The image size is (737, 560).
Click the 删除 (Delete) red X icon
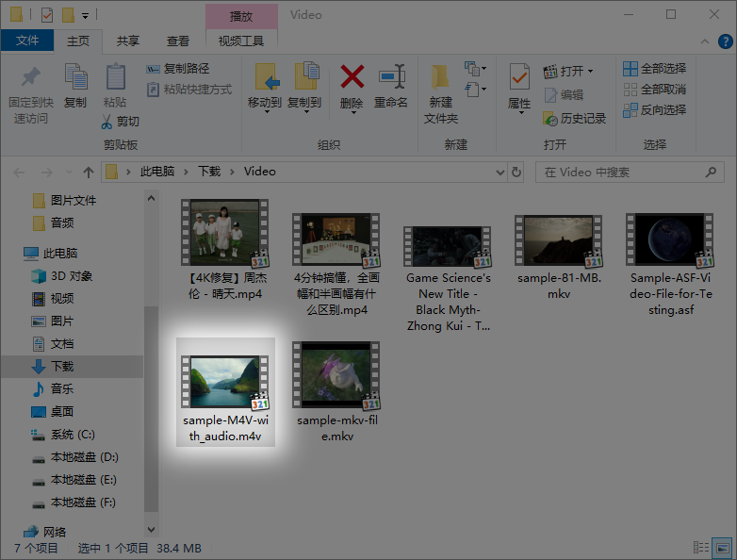(352, 77)
